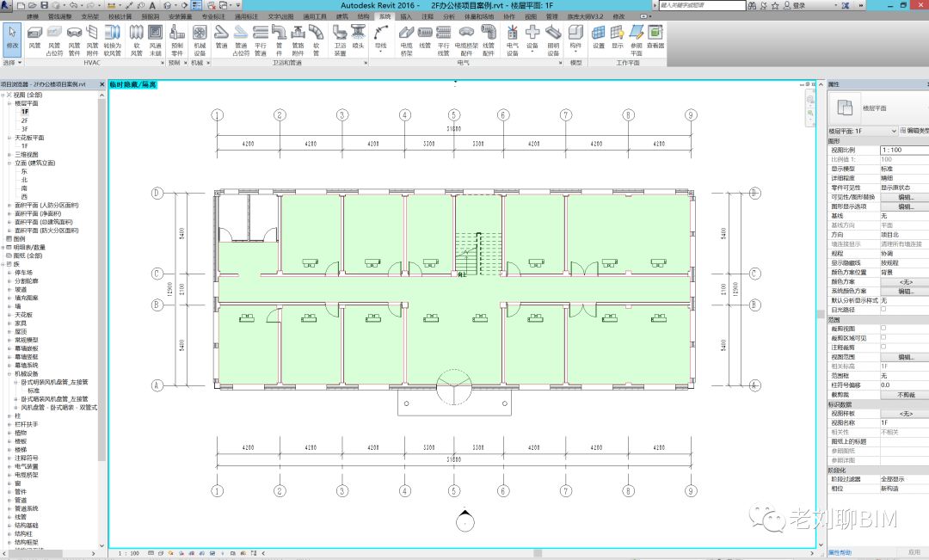This screenshot has height=560, width=929.
Task: Click 编辑 button for 视图范围
Action: click(905, 357)
